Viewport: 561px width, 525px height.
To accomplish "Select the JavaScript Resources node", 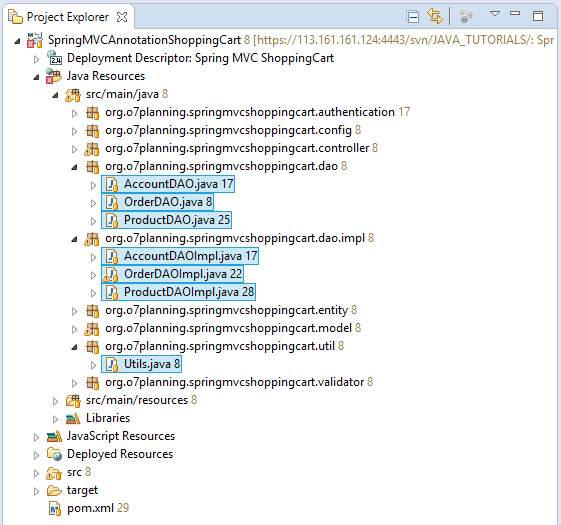I will tap(121, 436).
